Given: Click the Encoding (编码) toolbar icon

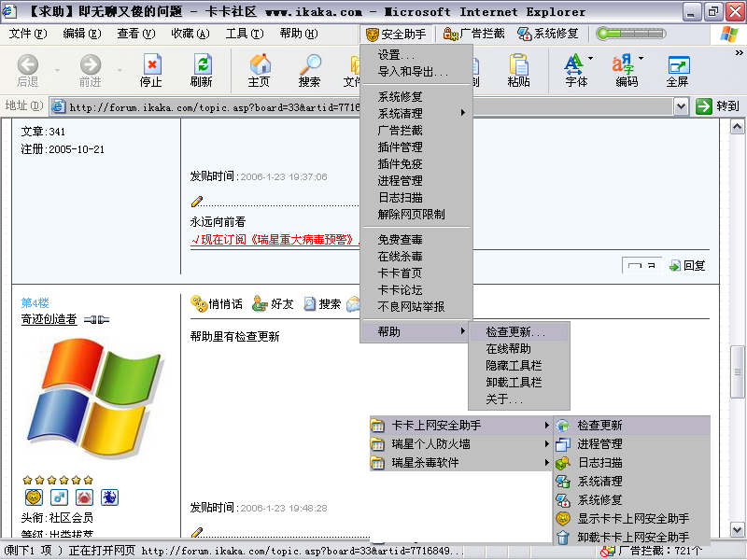Looking at the screenshot, I should pos(623,64).
